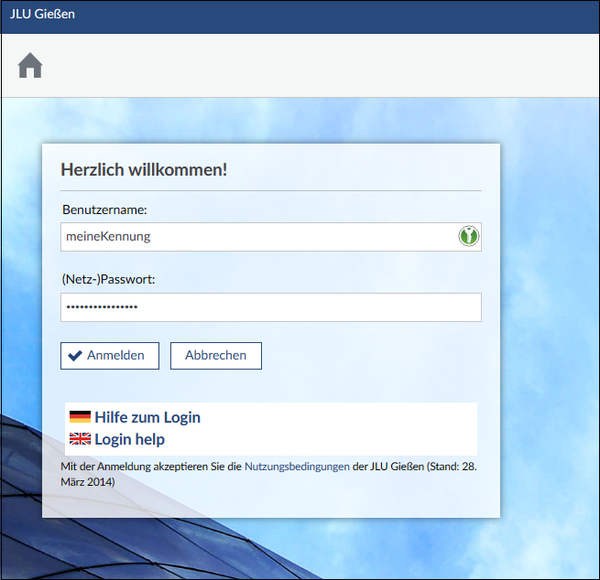600x580 pixels.
Task: Focus the Benutzername input field
Action: coord(271,237)
